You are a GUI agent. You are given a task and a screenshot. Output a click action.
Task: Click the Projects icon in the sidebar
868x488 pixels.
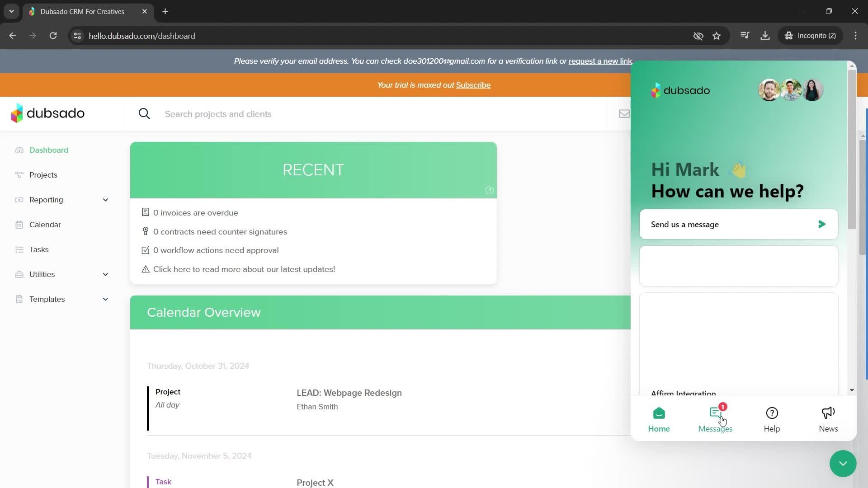[19, 175]
